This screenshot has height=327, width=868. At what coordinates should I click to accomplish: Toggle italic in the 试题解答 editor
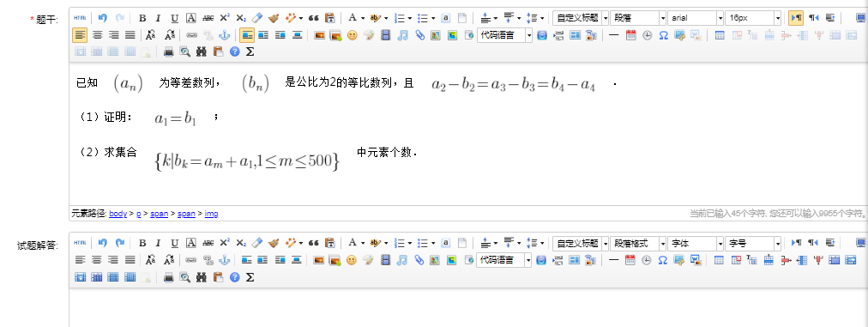click(158, 243)
